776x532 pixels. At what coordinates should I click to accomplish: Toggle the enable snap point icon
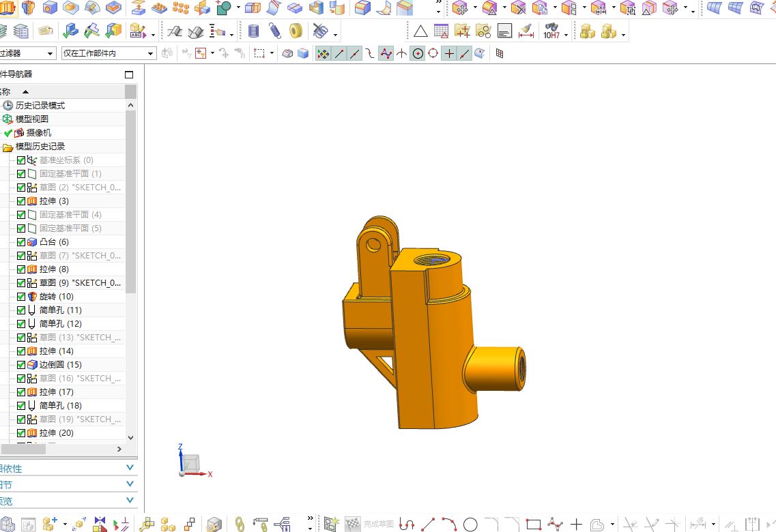tap(324, 53)
